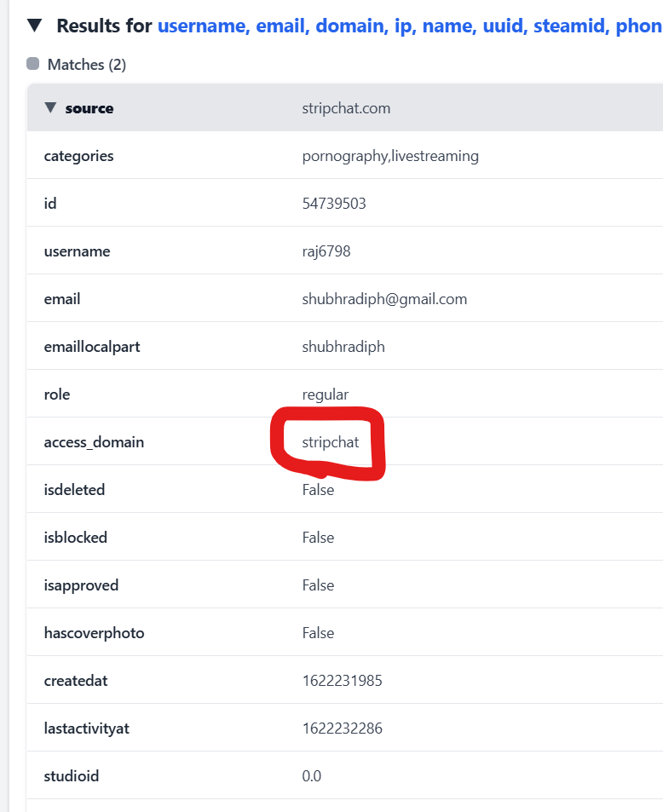This screenshot has height=812, width=663.
Task: Click the circled stripchat access_domain value
Action: tap(331, 442)
